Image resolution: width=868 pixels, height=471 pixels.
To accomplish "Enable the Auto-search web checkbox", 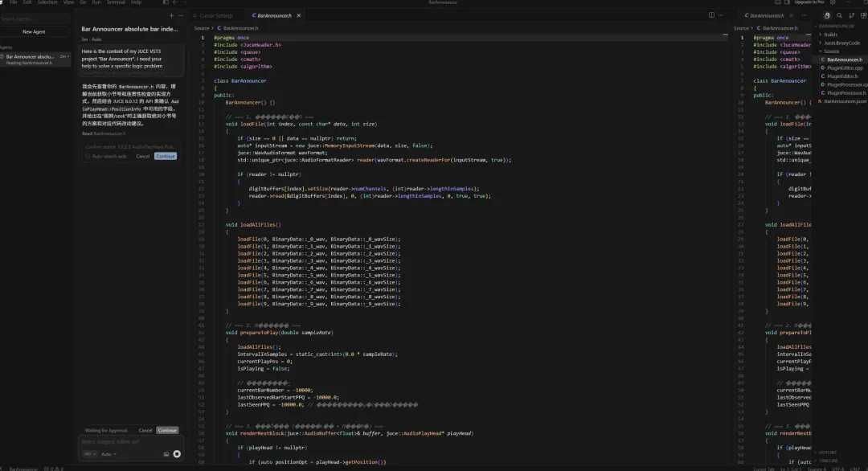I will [x=88, y=156].
